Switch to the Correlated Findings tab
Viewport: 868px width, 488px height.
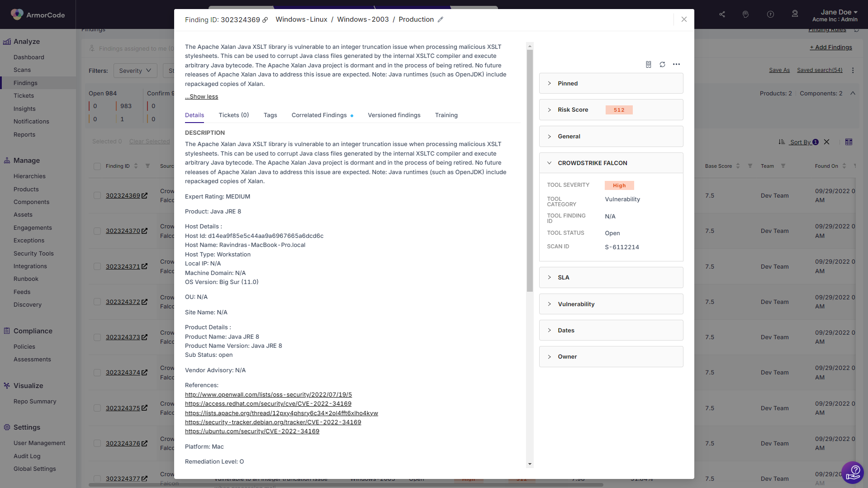coord(319,115)
